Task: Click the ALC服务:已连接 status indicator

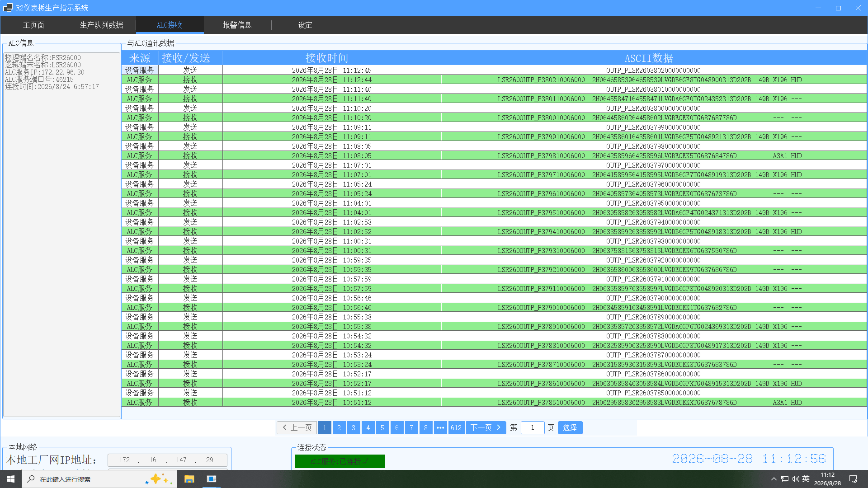Action: [340, 461]
